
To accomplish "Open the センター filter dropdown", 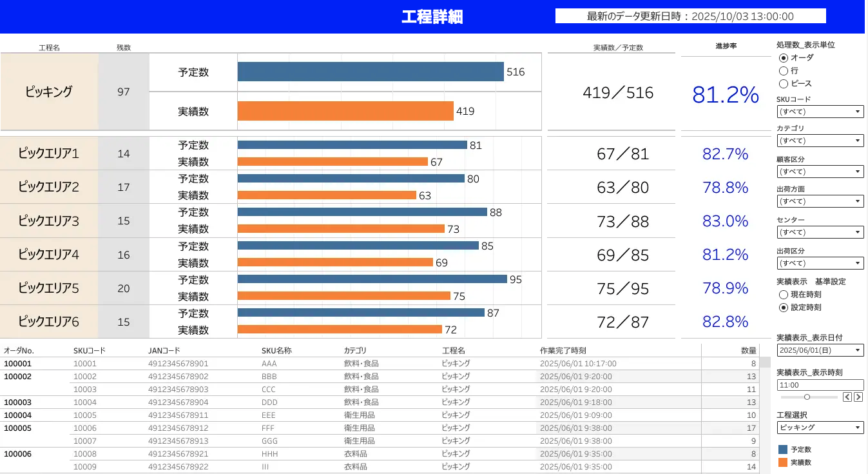I will point(820,232).
